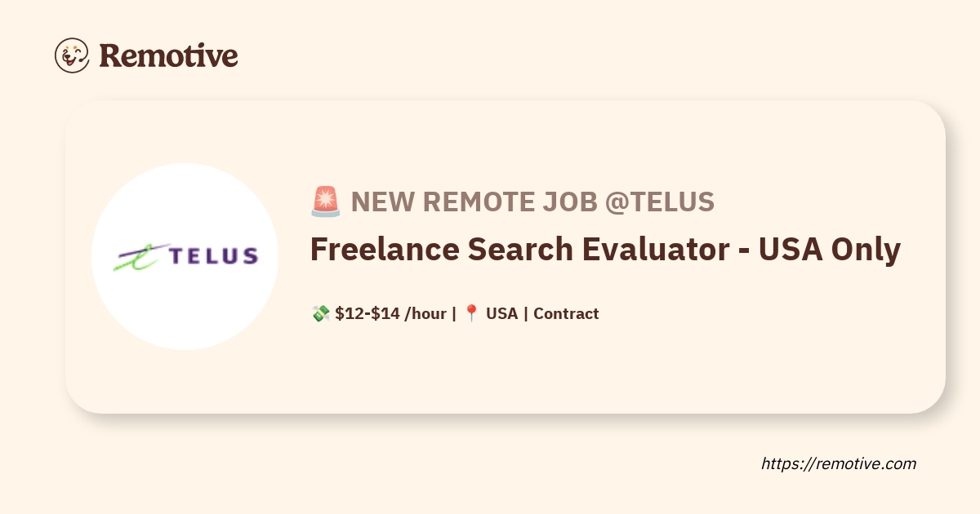Click the Contract job type label
Screen dimensions: 980x514
[x=566, y=313]
